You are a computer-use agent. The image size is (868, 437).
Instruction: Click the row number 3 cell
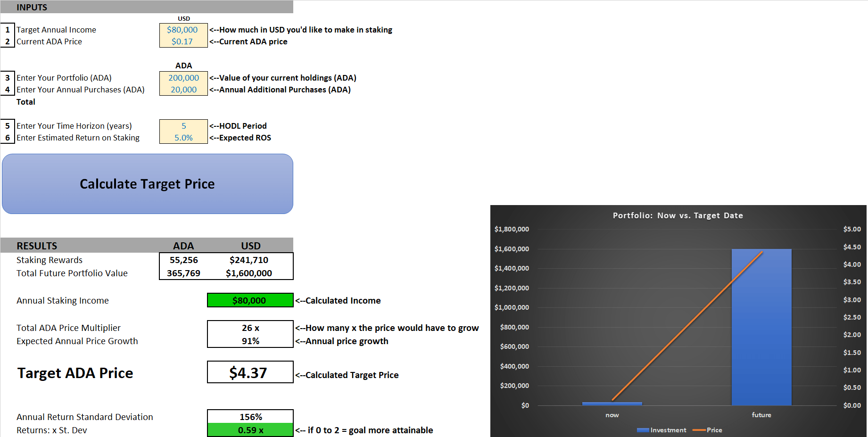click(8, 78)
